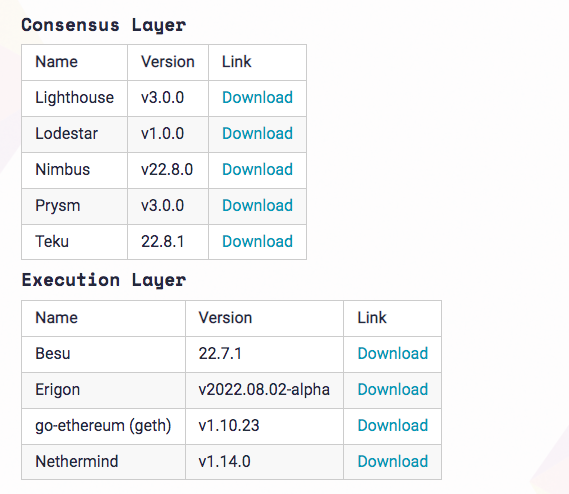Viewport: 569px width, 494px height.
Task: Open the Prysm Download link
Action: (257, 205)
